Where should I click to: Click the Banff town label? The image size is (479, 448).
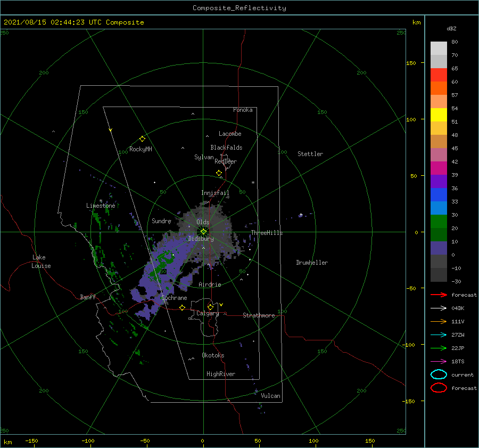click(x=88, y=297)
